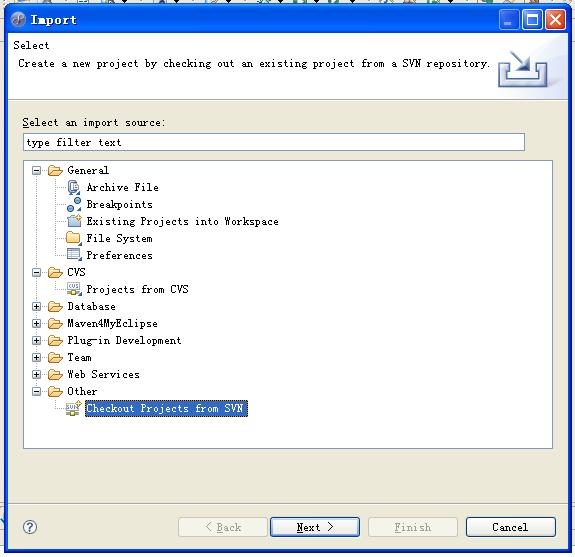Click the Checkout Projects from SVN icon
Viewport: 575px width, 557px height.
tap(73, 408)
